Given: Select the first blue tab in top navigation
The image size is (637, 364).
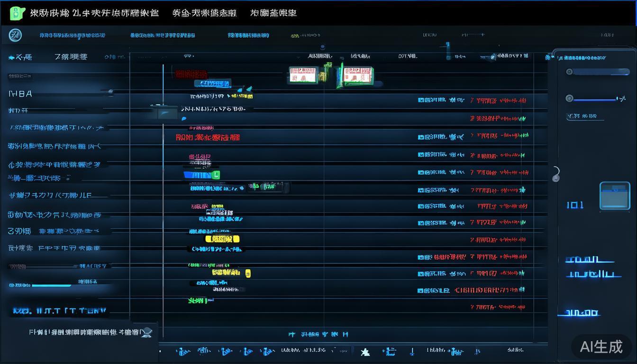Looking at the screenshot, I should pyautogui.click(x=73, y=35).
